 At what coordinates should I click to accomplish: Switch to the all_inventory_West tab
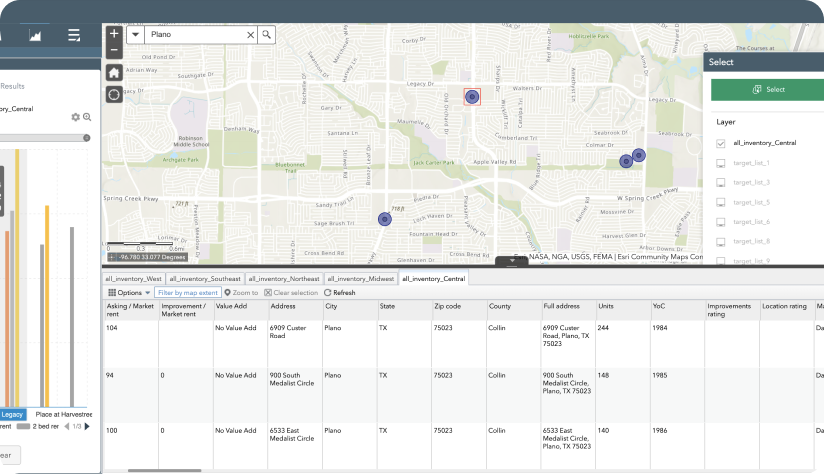(x=134, y=279)
